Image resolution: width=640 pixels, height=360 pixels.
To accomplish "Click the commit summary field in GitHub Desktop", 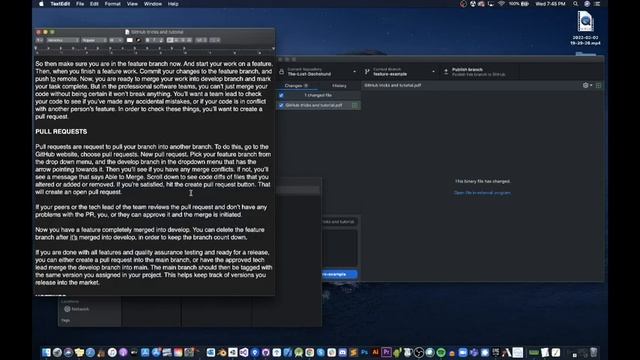I will pos(340,222).
